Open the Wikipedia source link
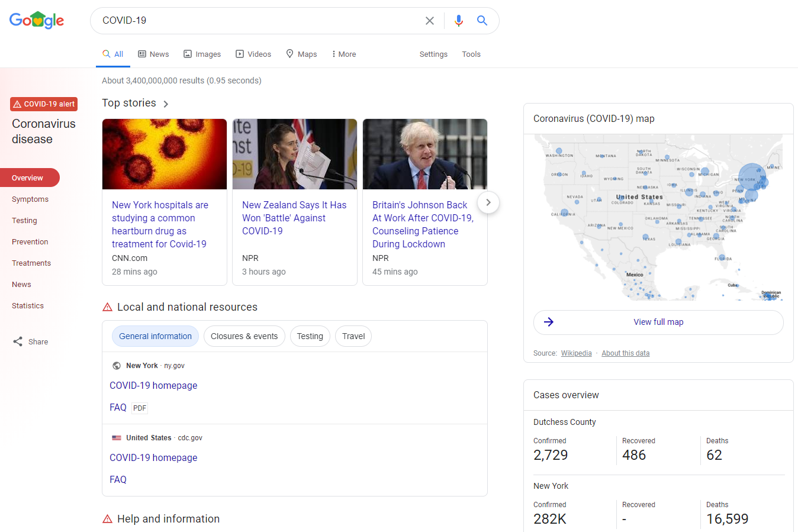Viewport: 798px width, 532px height. (577, 353)
